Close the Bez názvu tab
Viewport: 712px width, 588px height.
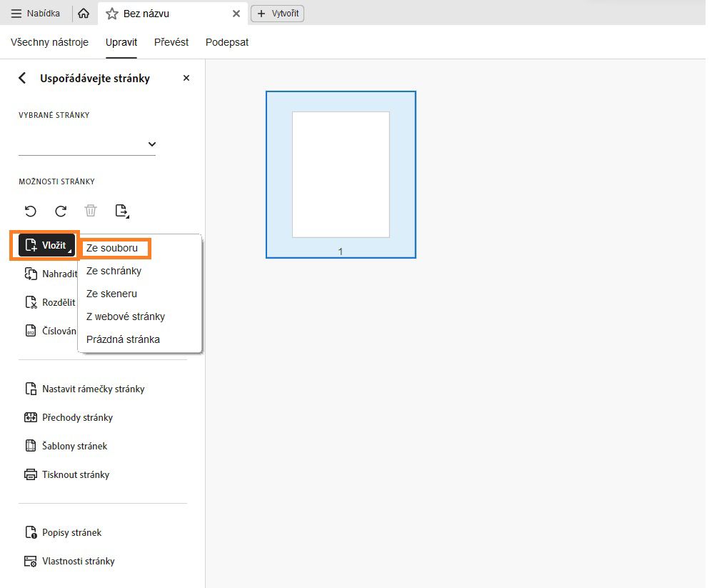click(x=236, y=14)
